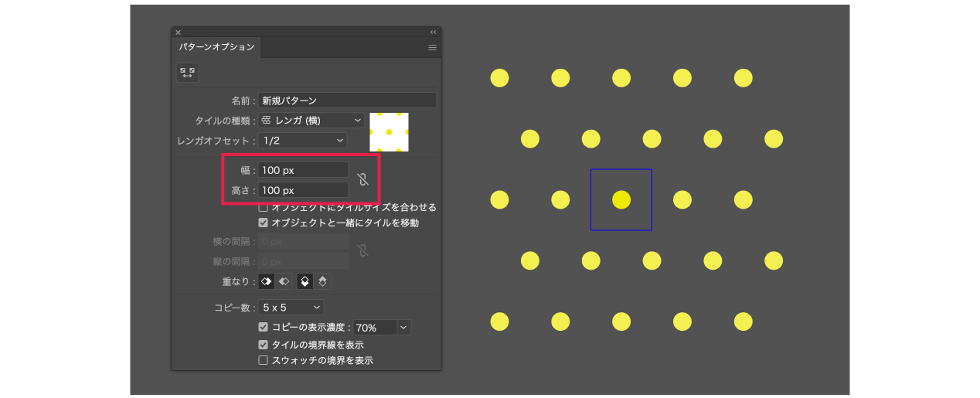The height and width of the screenshot is (398, 980).
Task: Open the Pattern Options panel menu
Action: tap(433, 48)
